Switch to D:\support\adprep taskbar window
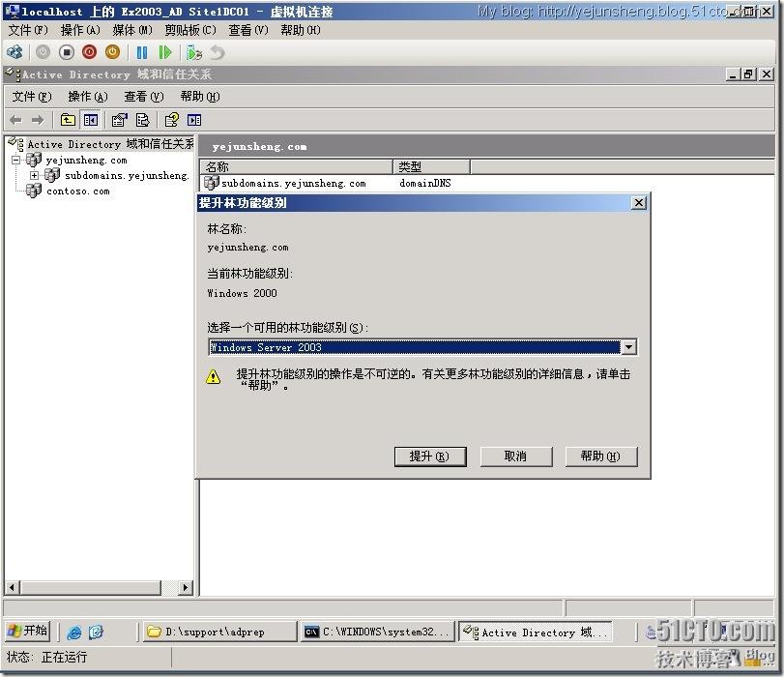 pyautogui.click(x=219, y=632)
